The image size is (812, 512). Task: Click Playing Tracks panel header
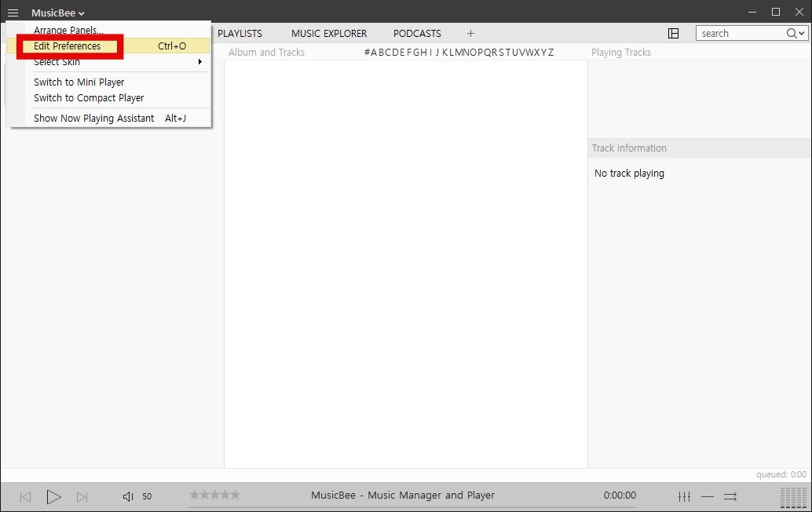621,53
